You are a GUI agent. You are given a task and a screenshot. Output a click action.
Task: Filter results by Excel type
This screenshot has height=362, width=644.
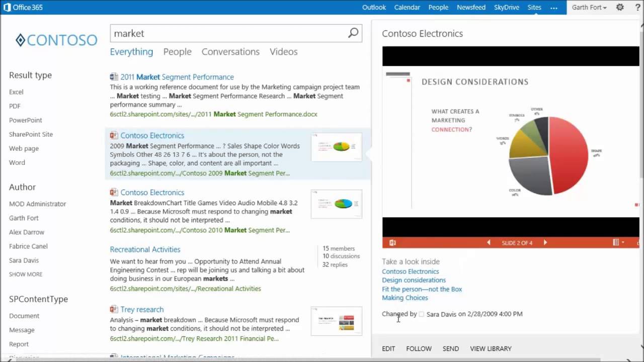coord(16,92)
